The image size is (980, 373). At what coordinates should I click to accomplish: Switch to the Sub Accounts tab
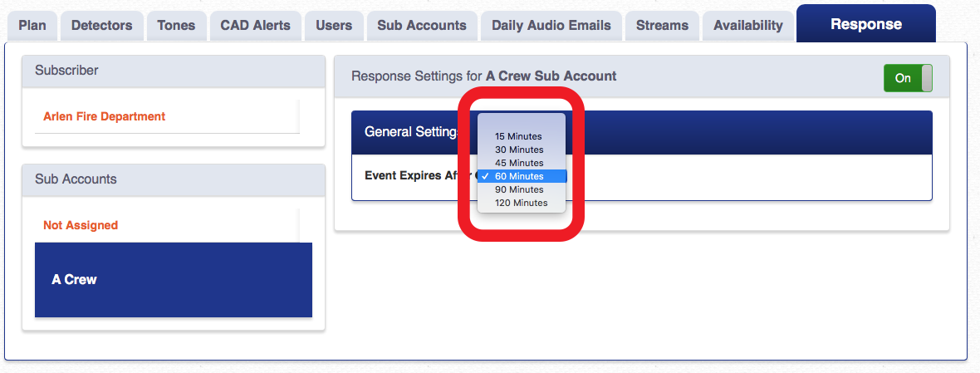(x=422, y=26)
